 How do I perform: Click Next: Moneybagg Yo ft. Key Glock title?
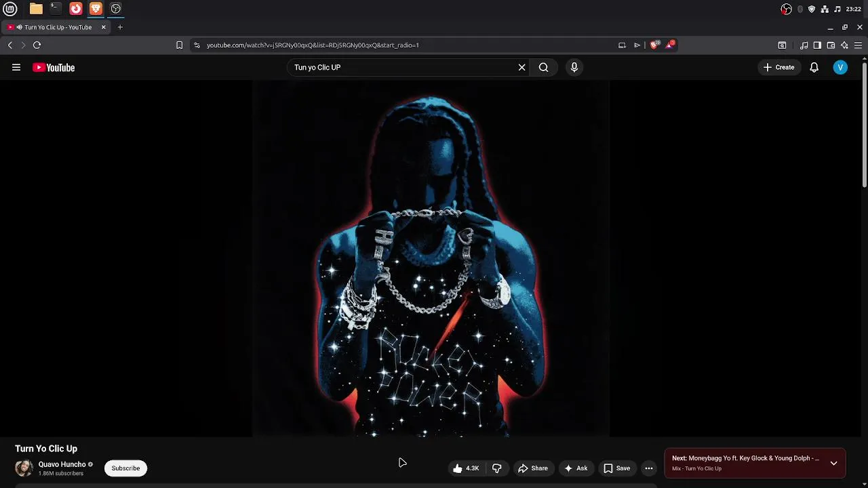pyautogui.click(x=745, y=458)
